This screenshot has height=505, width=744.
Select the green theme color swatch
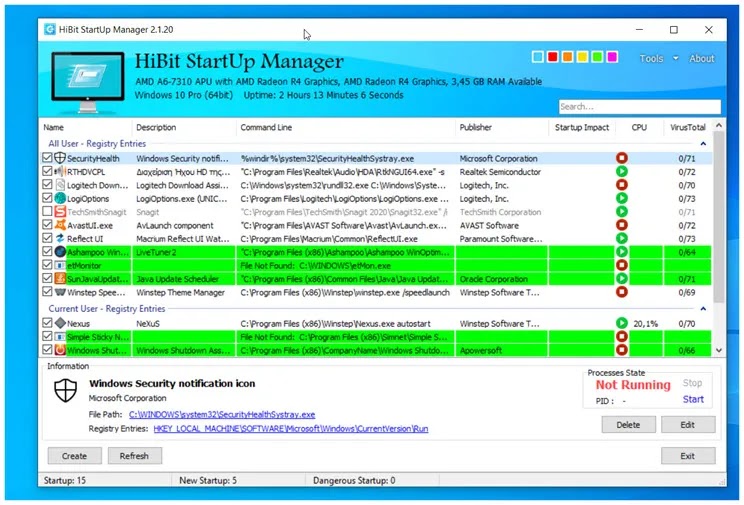click(597, 57)
